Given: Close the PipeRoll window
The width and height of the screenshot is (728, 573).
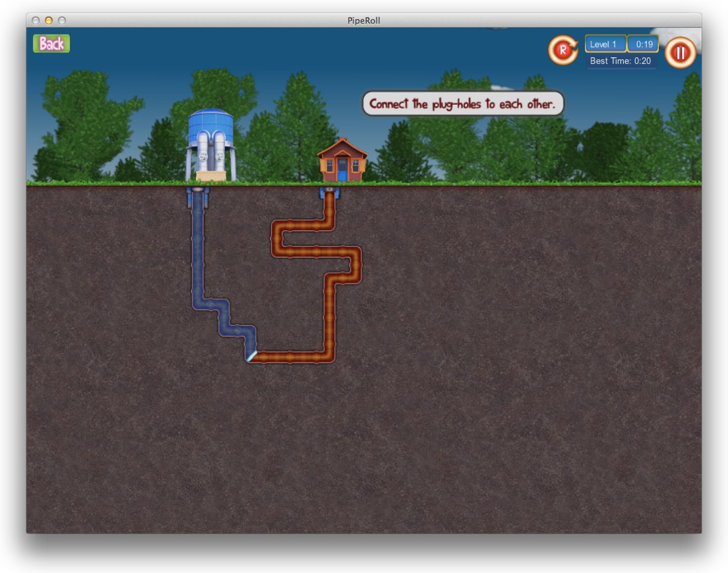Looking at the screenshot, I should point(36,21).
